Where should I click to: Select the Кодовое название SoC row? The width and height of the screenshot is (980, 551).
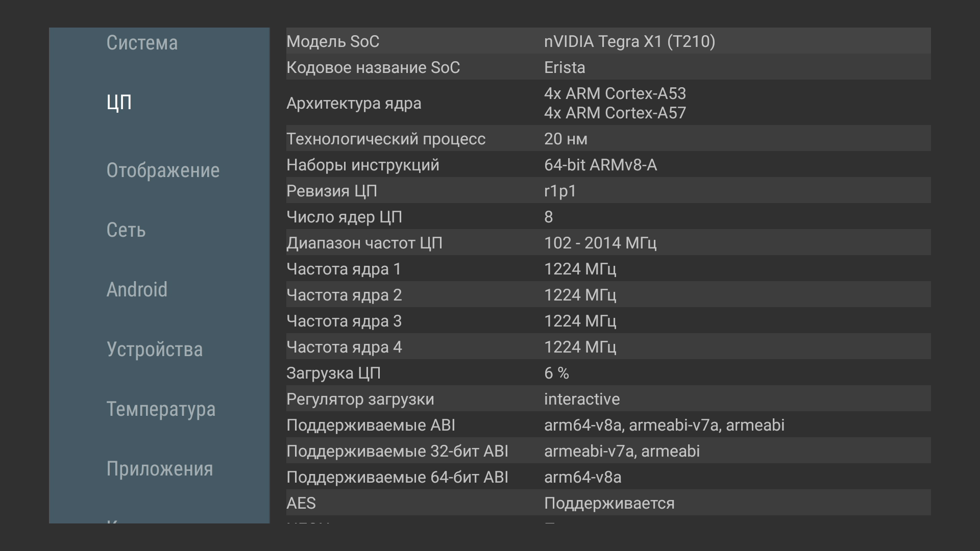click(x=607, y=67)
